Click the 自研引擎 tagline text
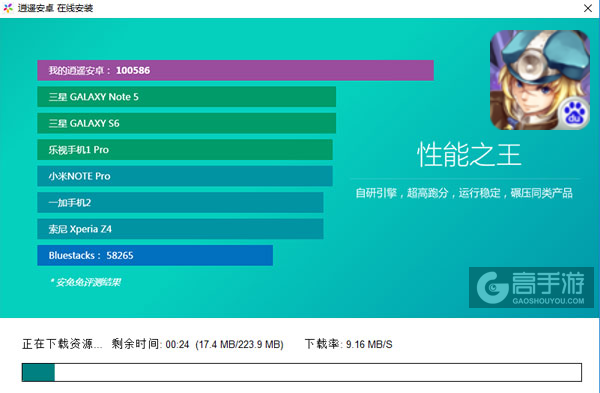Image resolution: width=600 pixels, height=393 pixels. [464, 193]
